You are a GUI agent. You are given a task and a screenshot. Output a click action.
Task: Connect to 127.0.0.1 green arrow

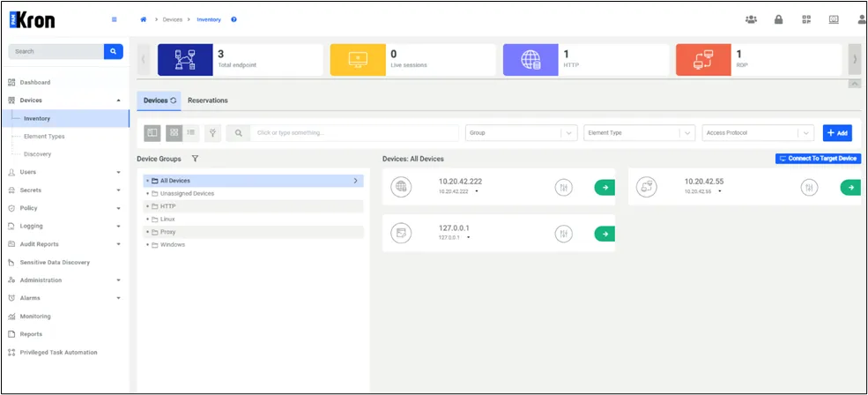605,234
